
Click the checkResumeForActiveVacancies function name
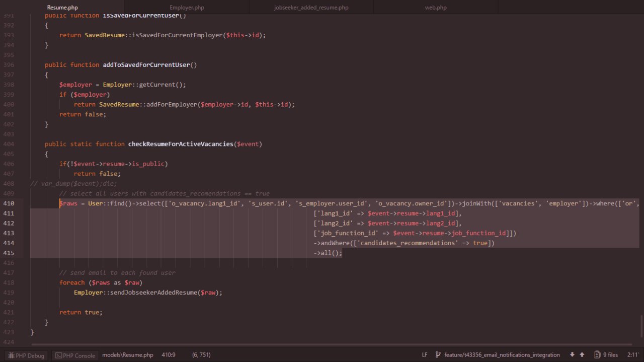coord(181,144)
